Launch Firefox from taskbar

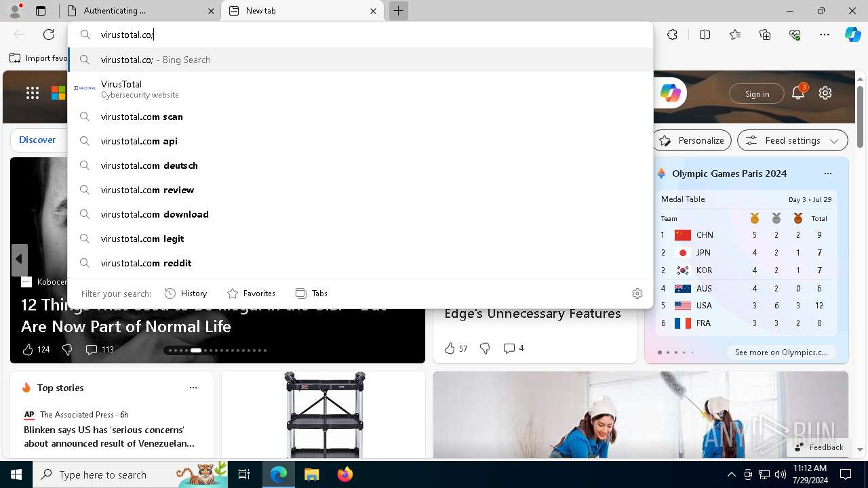tap(345, 474)
